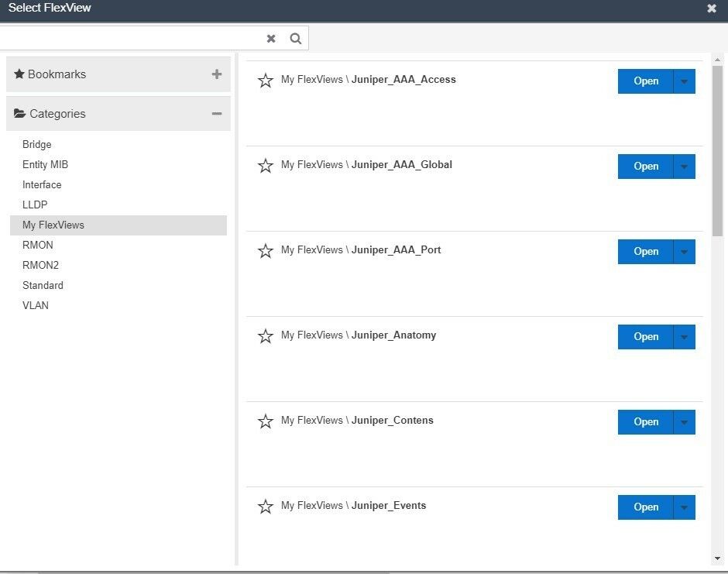Click the Juniper_Contens entry name
This screenshot has width=728, height=574.
click(x=393, y=421)
